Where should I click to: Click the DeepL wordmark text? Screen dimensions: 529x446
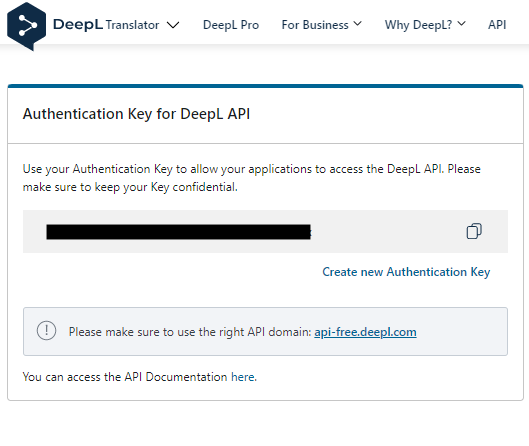pyautogui.click(x=78, y=25)
